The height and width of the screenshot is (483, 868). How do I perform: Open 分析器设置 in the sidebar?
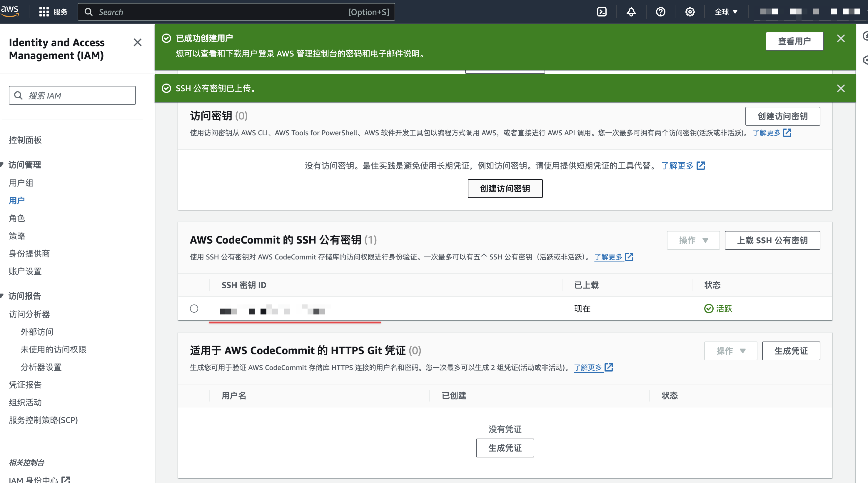(x=41, y=367)
